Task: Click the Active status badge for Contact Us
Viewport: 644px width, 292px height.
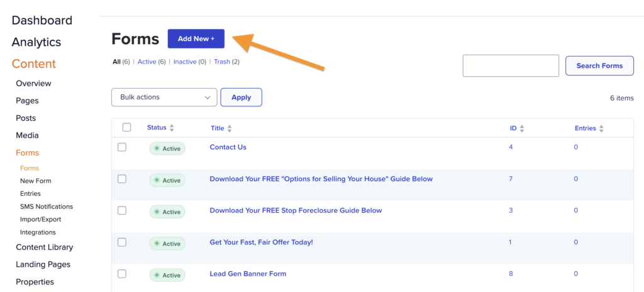Action: coord(167,149)
